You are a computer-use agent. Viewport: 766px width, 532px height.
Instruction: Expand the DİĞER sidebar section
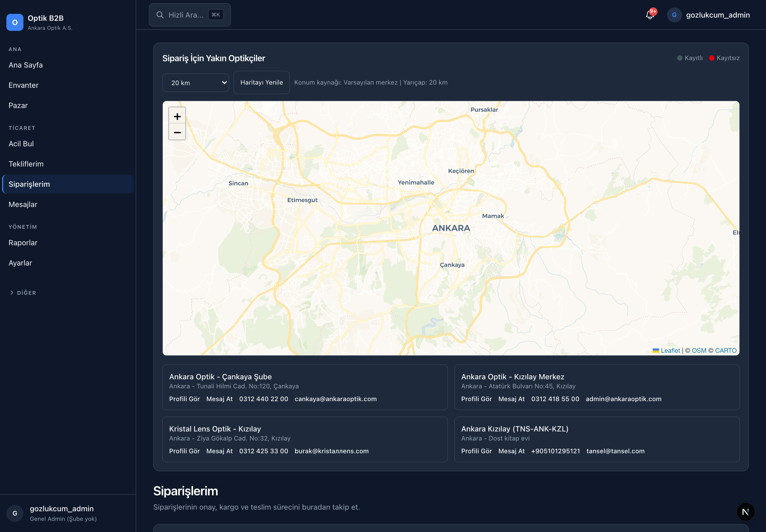[23, 293]
